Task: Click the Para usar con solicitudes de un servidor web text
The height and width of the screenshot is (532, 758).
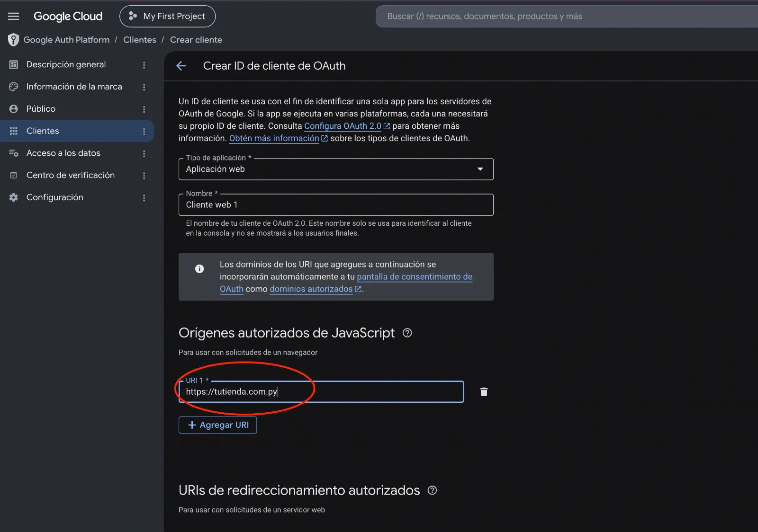Action: (252, 510)
